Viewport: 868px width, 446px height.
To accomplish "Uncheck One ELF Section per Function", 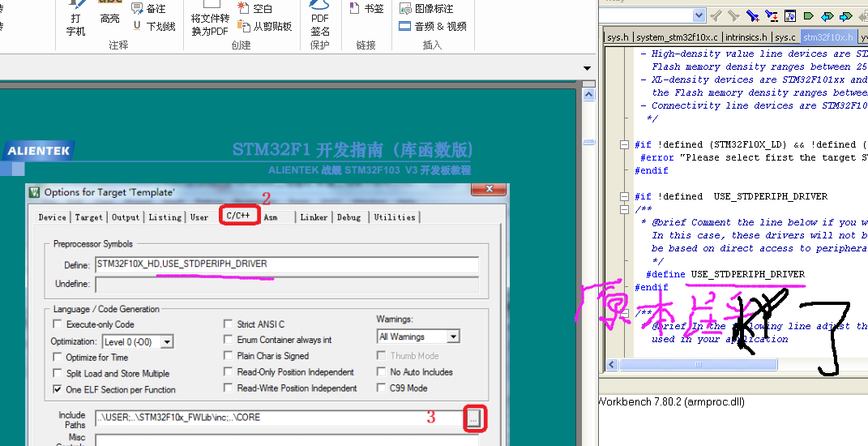I will (57, 389).
